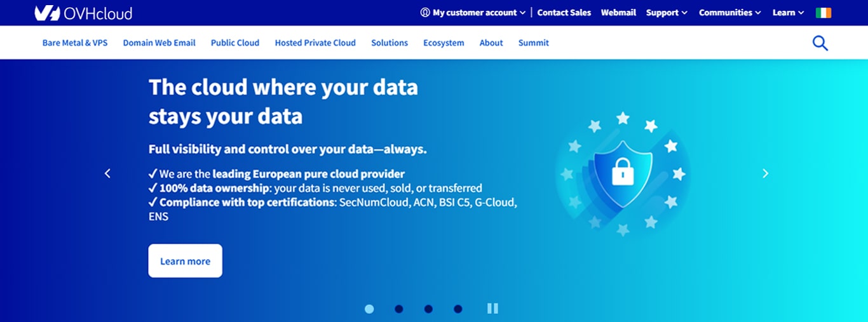
Task: Expand the Communities dropdown
Action: 730,13
